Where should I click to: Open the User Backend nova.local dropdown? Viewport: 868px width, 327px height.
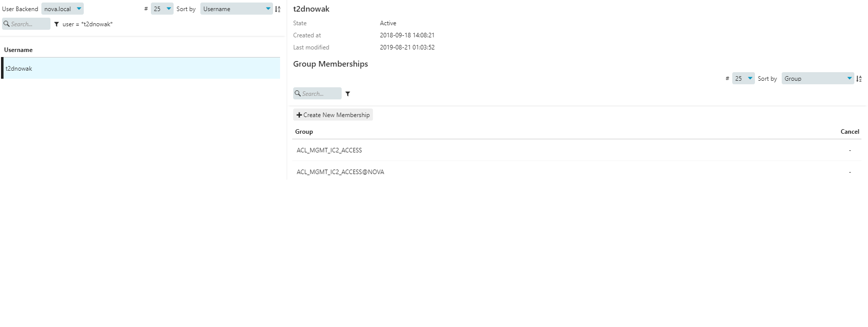[63, 9]
